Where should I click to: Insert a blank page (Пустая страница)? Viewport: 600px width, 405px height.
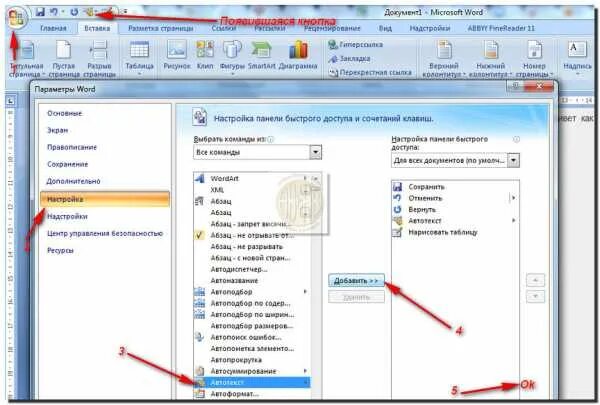coord(64,58)
